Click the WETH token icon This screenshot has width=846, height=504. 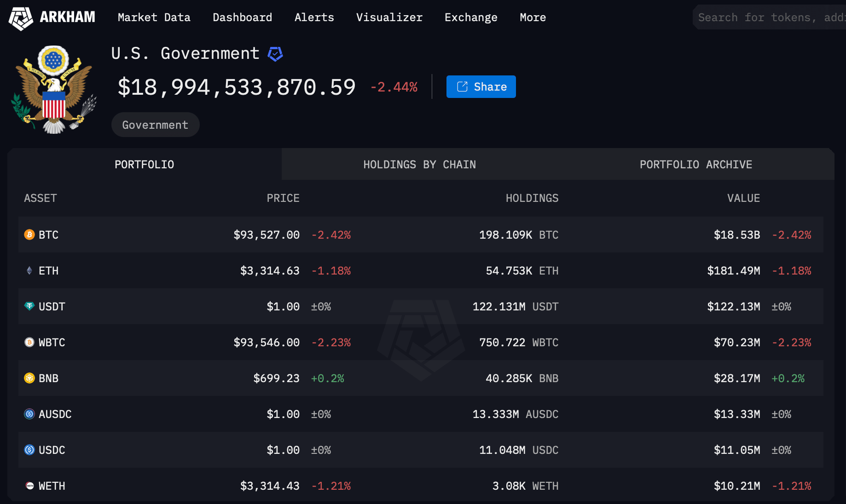pyautogui.click(x=29, y=486)
